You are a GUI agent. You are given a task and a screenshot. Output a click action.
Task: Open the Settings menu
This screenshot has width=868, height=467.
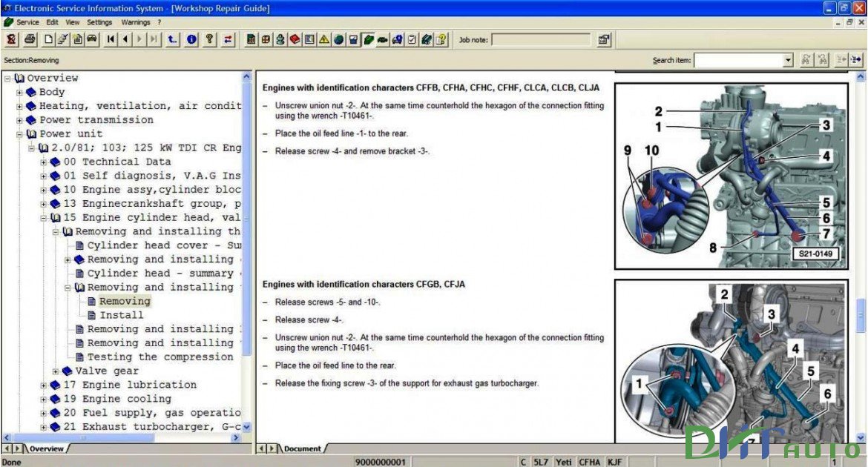[99, 22]
